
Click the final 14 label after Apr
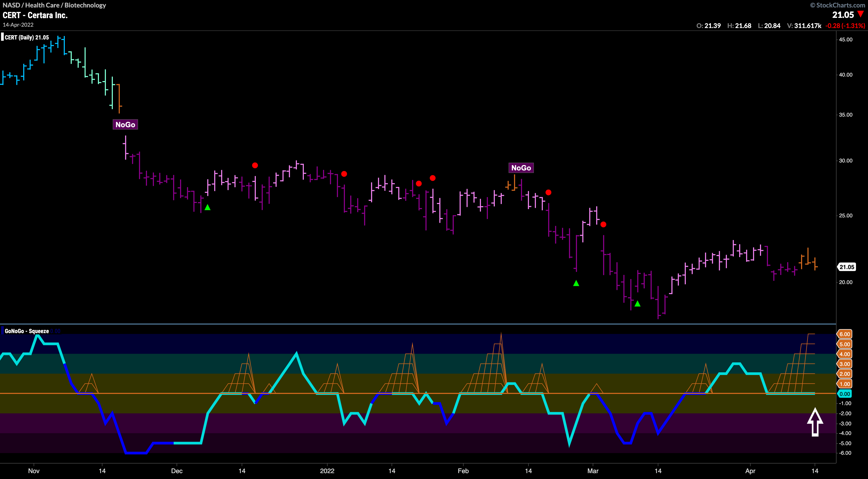pyautogui.click(x=815, y=471)
